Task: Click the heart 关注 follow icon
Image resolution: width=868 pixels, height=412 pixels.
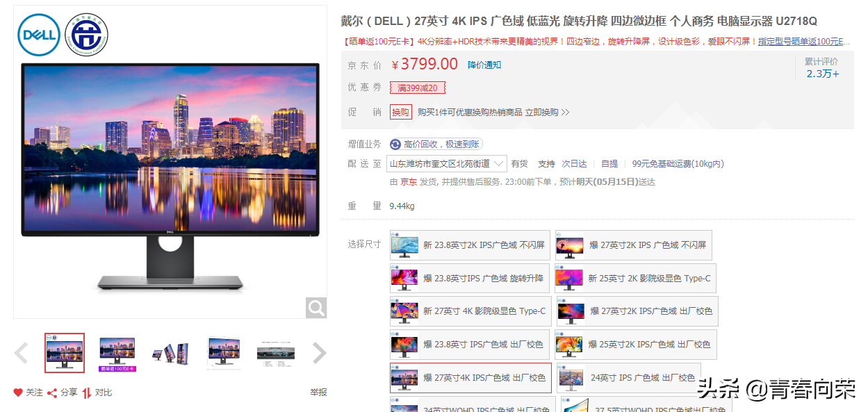Action: click(18, 393)
